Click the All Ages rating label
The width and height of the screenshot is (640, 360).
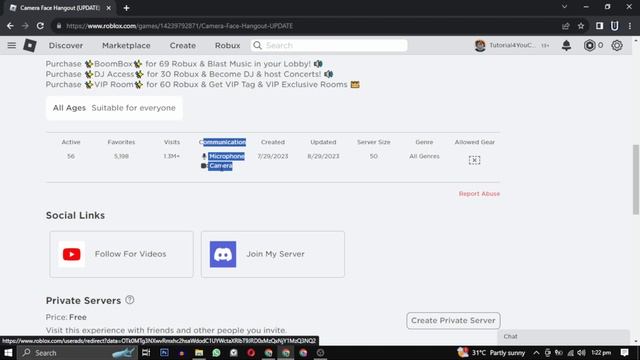pos(69,108)
